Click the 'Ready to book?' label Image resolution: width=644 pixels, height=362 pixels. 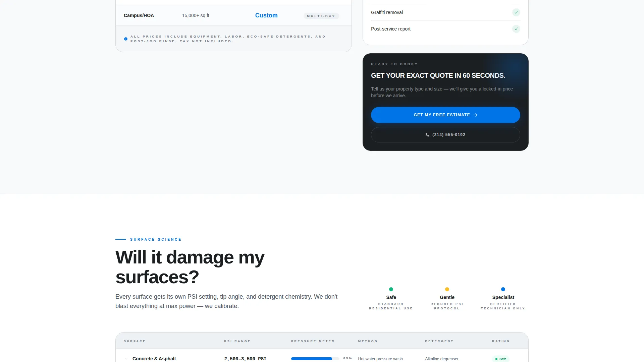pyautogui.click(x=394, y=64)
